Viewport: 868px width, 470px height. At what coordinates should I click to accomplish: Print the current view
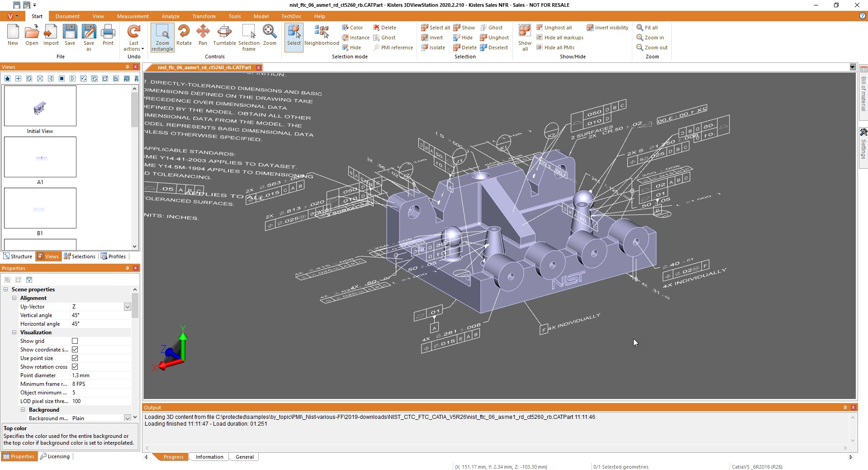pos(108,35)
